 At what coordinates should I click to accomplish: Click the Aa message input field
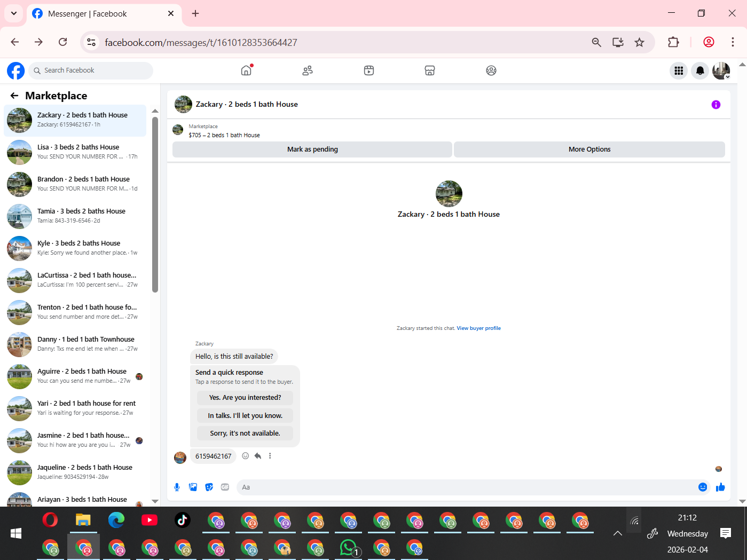(467, 487)
